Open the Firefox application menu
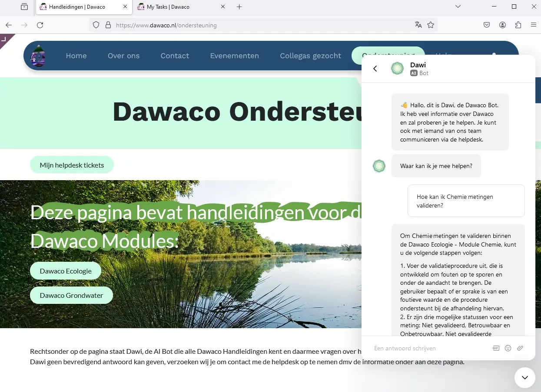The width and height of the screenshot is (541, 392). (534, 25)
